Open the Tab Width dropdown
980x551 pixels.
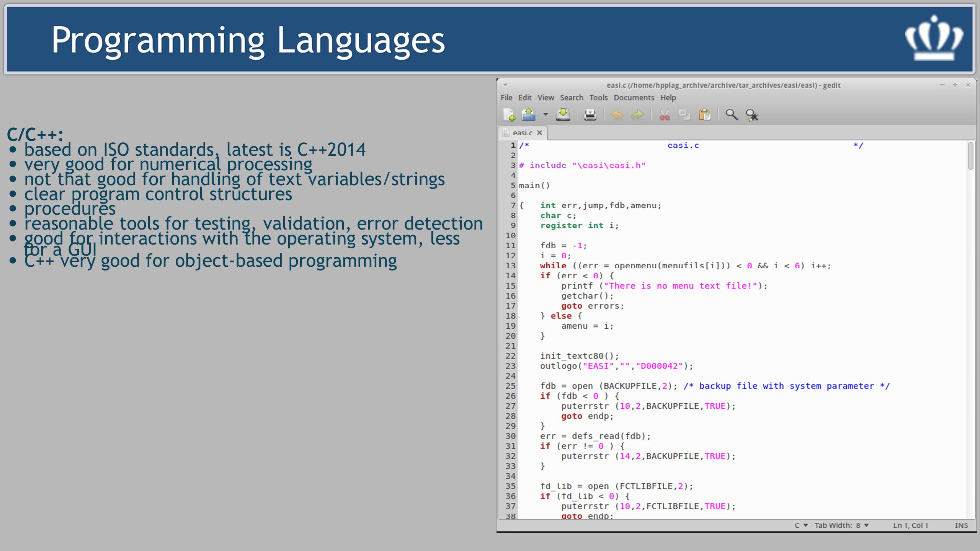841,525
